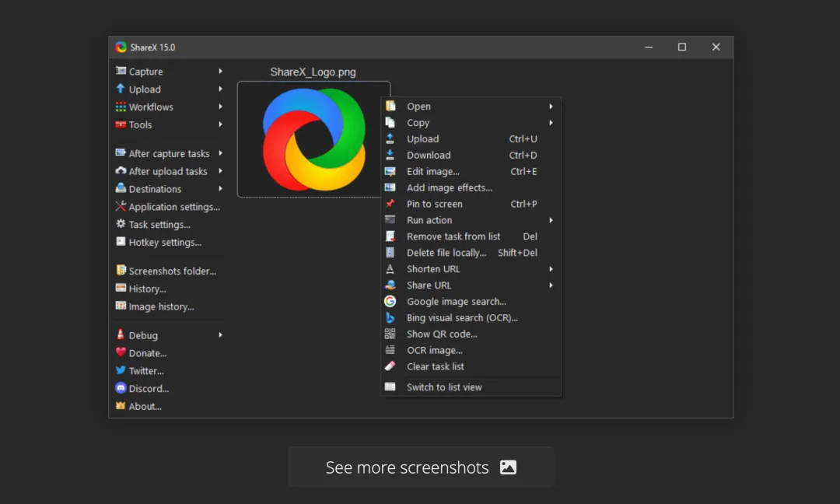Expand the Run action submenu arrow
The image size is (840, 504).
551,220
